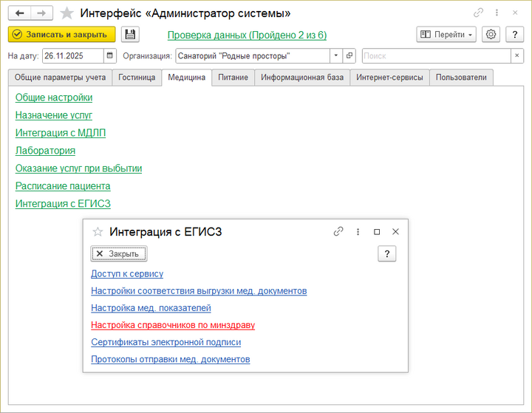532x413 pixels.
Task: Click the forward navigation arrow
Action: (x=41, y=13)
